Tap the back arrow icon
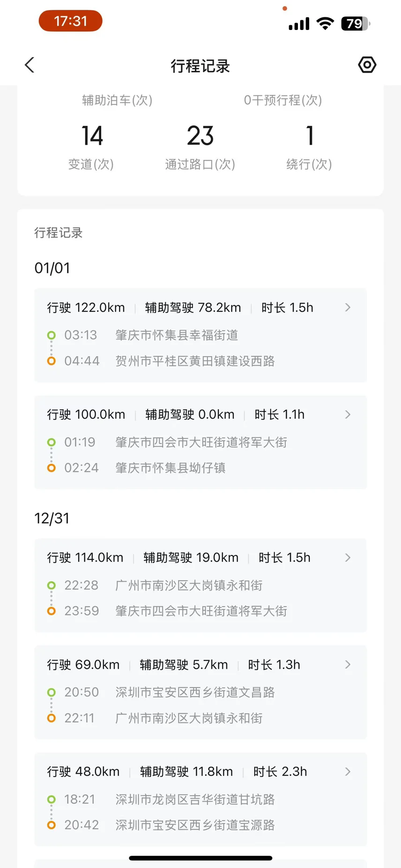This screenshot has width=401, height=868. tap(30, 65)
